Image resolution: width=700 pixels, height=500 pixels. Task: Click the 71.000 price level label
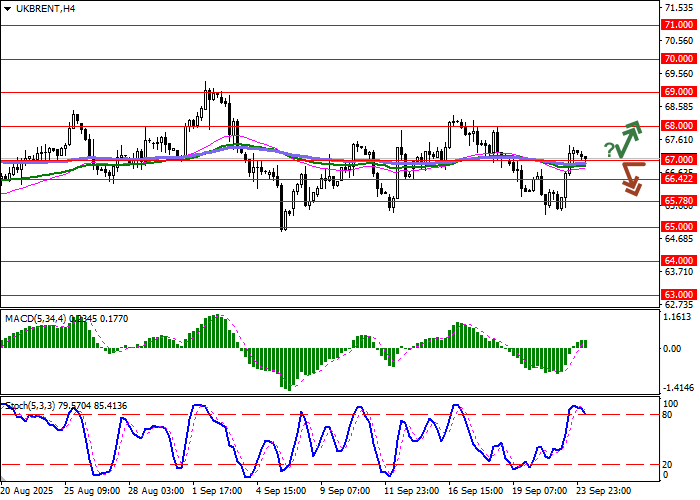pos(679,25)
